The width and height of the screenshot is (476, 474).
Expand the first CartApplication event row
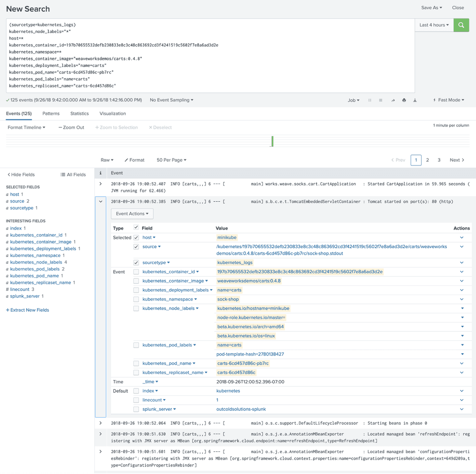[100, 184]
